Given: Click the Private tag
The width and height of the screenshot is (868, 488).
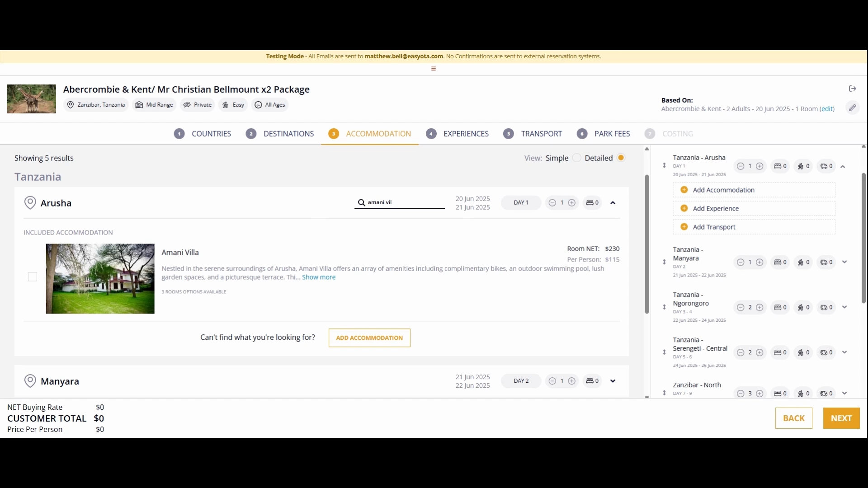Looking at the screenshot, I should coord(198,105).
